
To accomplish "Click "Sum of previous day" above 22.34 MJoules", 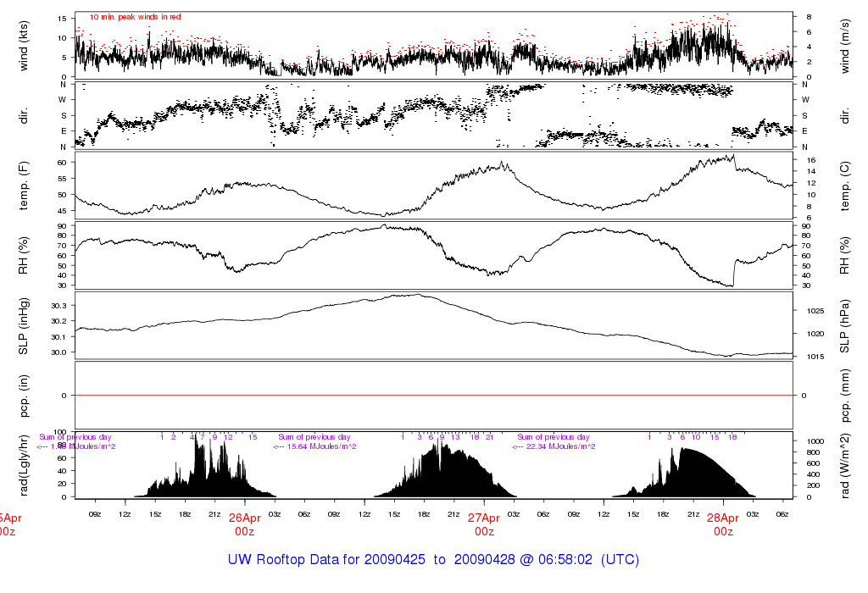I will [x=554, y=437].
